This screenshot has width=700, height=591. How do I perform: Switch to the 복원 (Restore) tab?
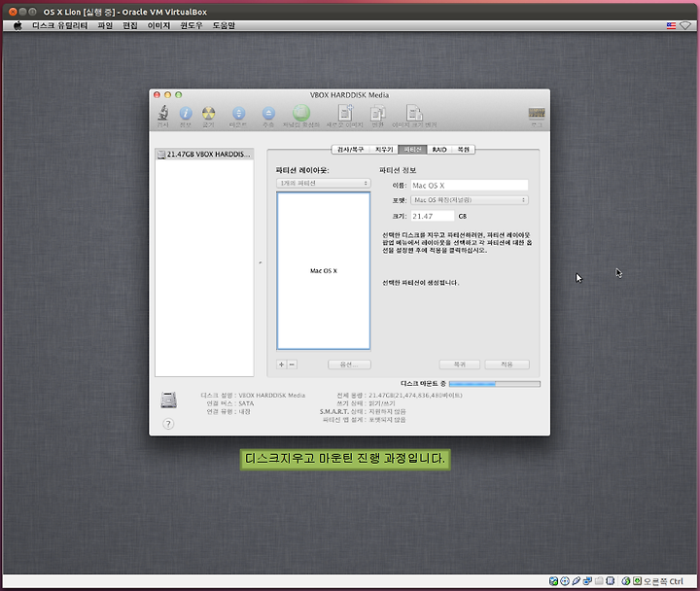(x=464, y=150)
